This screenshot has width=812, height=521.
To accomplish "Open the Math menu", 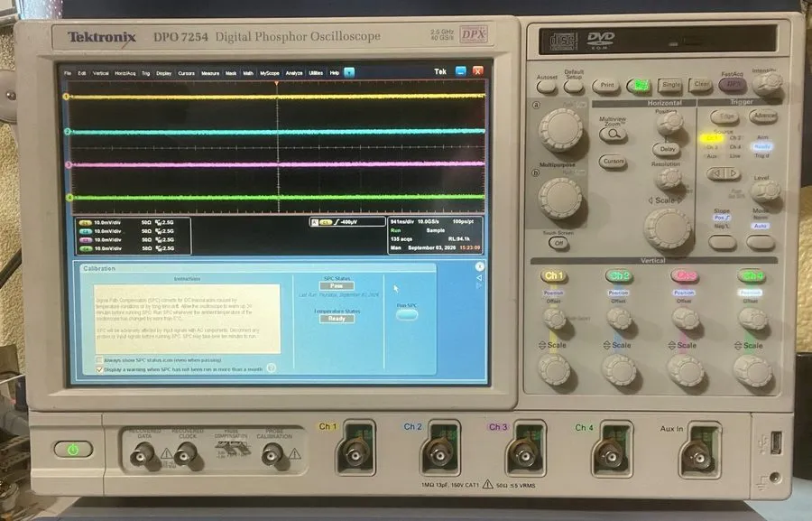I will click(248, 73).
